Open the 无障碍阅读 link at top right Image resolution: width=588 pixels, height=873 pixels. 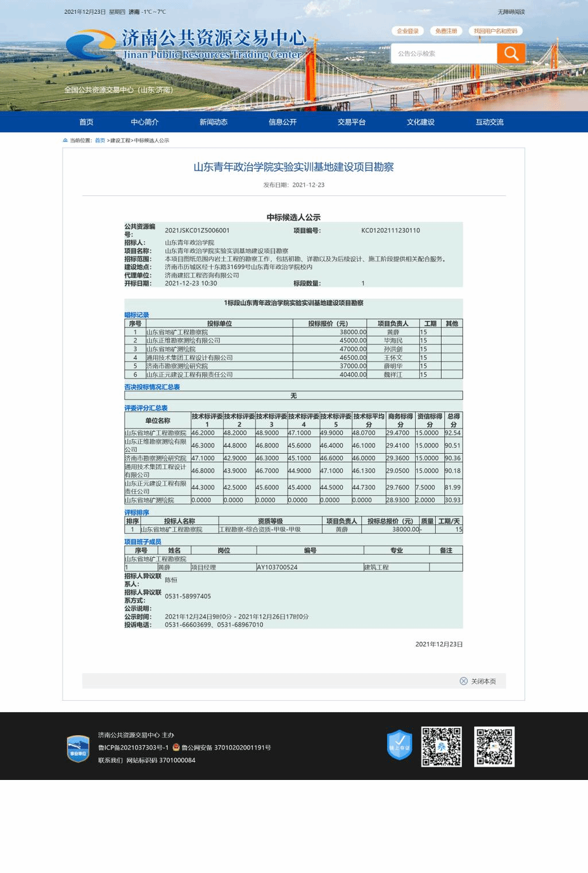point(511,12)
